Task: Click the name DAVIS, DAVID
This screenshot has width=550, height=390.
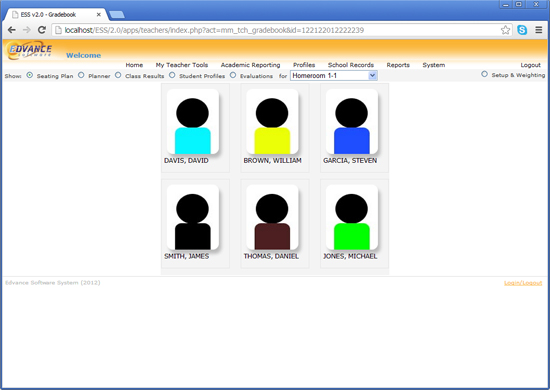Action: pyautogui.click(x=186, y=161)
